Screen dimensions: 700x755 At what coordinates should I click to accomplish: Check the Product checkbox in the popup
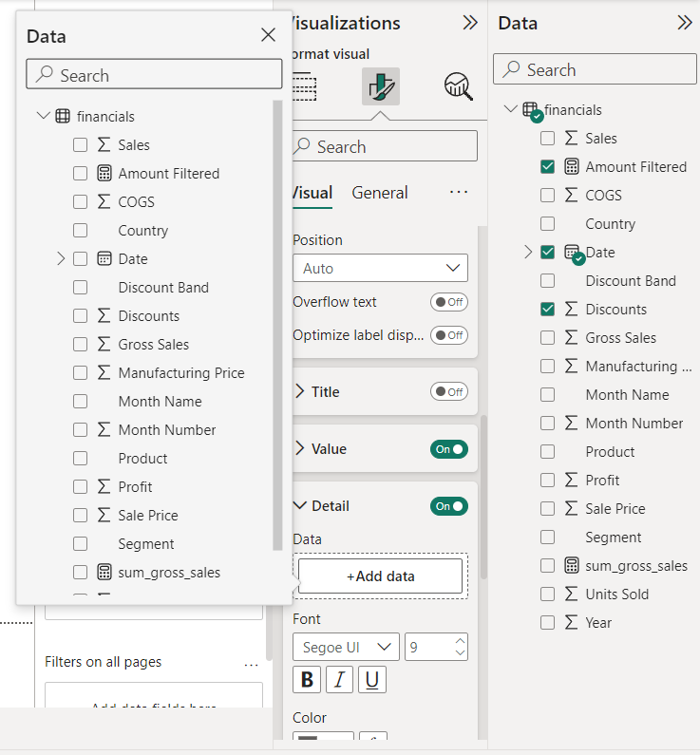click(81, 458)
